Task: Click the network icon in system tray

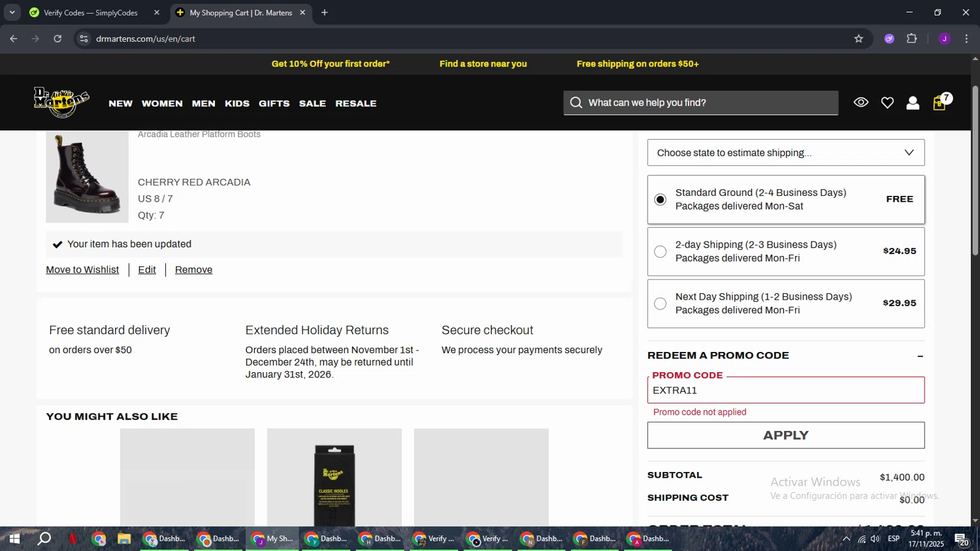Action: [862, 539]
